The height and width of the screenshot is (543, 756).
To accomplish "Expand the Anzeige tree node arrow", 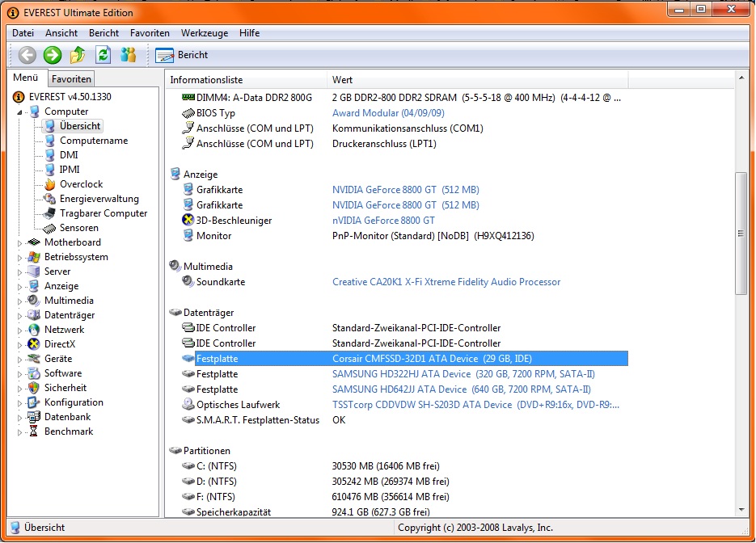I will [x=19, y=287].
